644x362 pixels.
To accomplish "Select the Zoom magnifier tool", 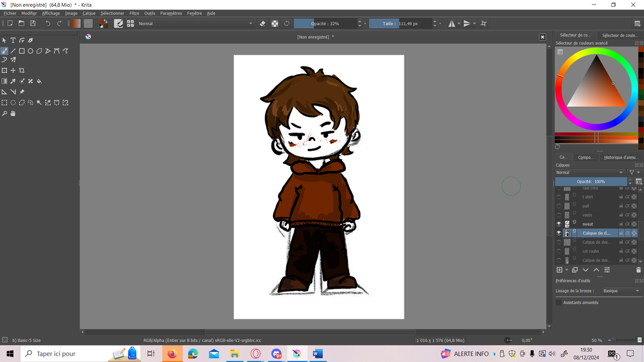I will [4, 114].
